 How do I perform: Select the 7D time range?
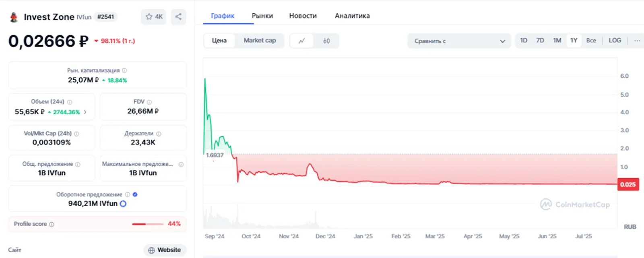click(540, 41)
